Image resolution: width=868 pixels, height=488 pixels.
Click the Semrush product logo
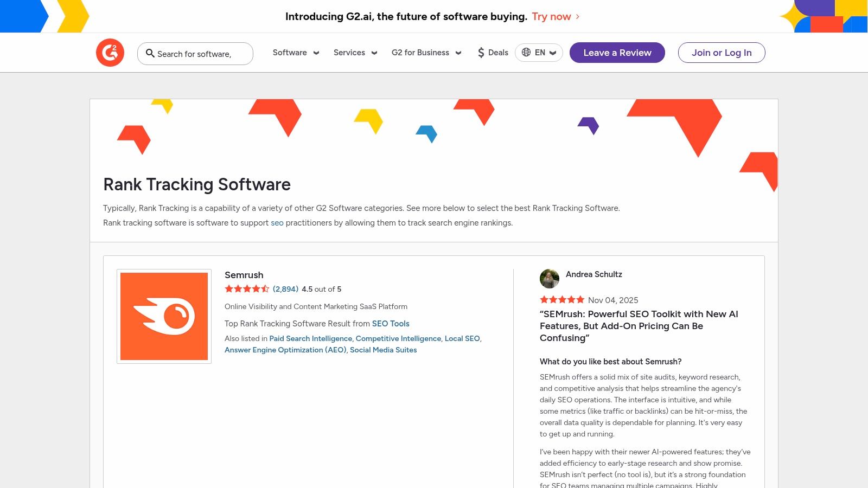coord(164,316)
